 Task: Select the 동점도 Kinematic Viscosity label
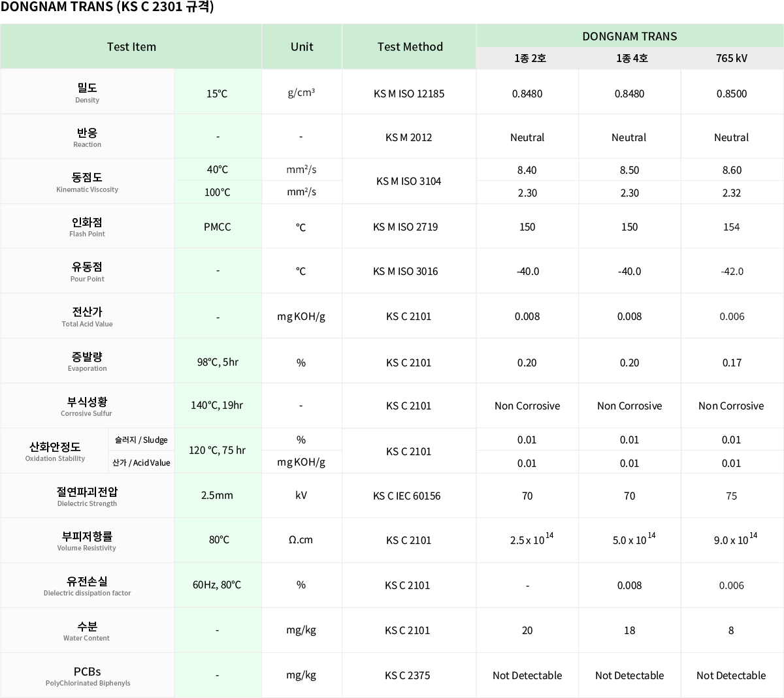click(88, 182)
